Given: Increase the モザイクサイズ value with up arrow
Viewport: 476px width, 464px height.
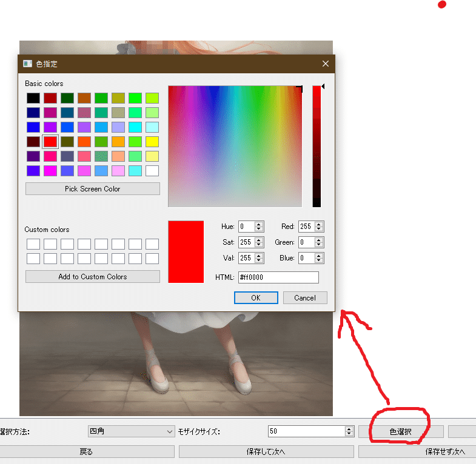Looking at the screenshot, I should [x=349, y=429].
